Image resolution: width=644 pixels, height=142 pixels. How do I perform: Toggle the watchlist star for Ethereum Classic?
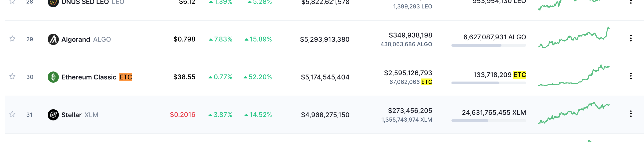[12, 76]
